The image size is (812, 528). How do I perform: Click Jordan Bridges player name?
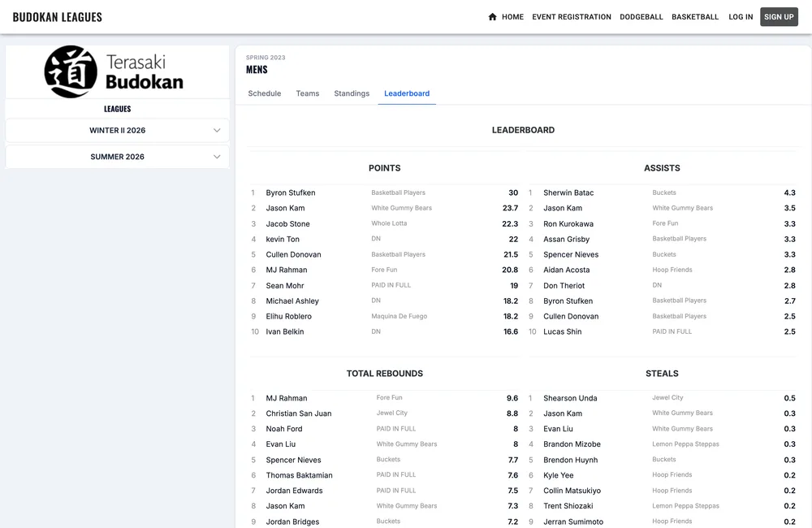(292, 522)
